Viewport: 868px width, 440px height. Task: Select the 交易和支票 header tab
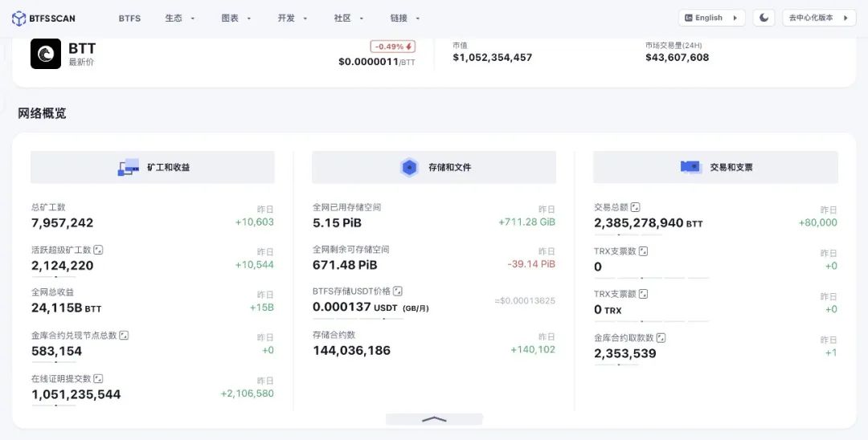(716, 167)
